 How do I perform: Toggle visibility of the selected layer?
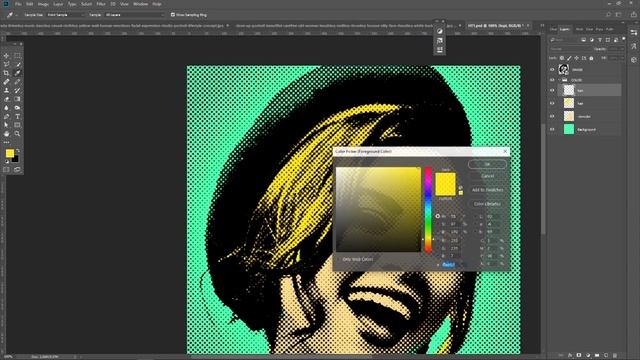(x=552, y=90)
